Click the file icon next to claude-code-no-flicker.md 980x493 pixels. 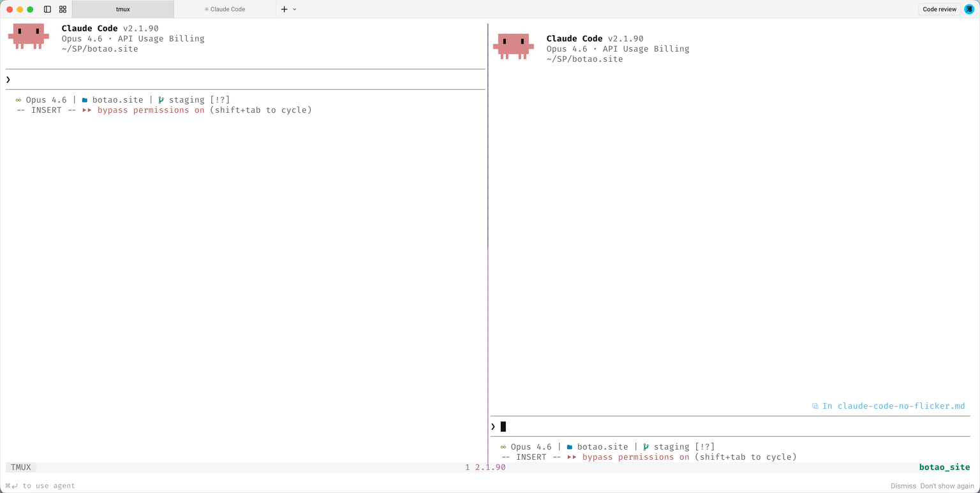(815, 406)
